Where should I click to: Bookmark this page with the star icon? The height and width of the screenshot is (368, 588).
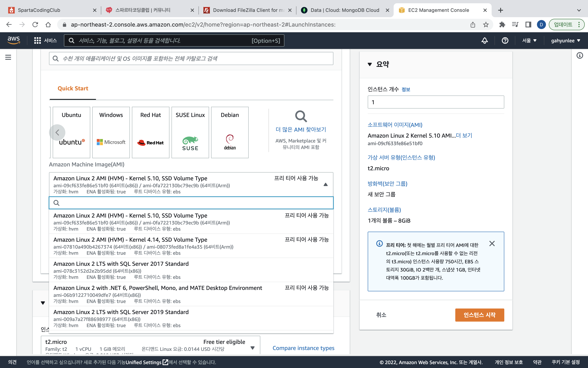[x=486, y=25]
